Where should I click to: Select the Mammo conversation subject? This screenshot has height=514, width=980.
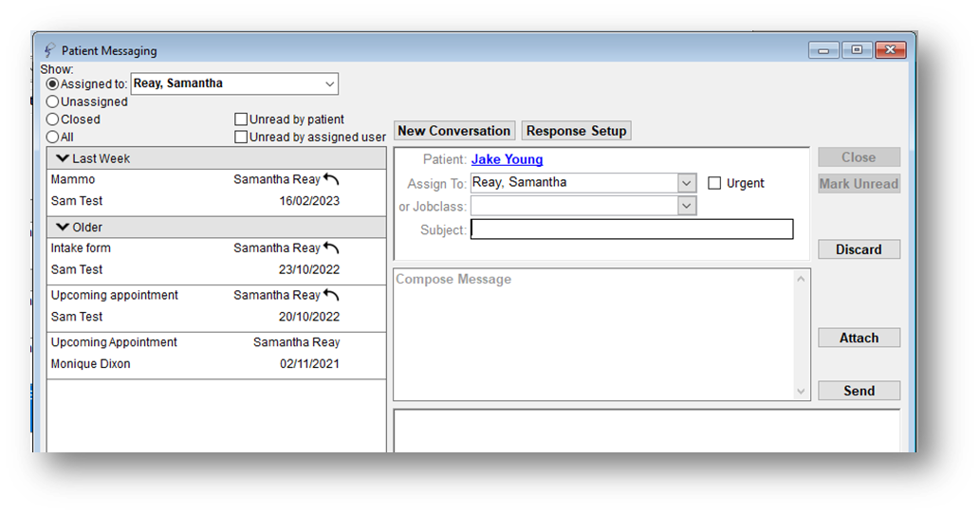click(x=73, y=179)
